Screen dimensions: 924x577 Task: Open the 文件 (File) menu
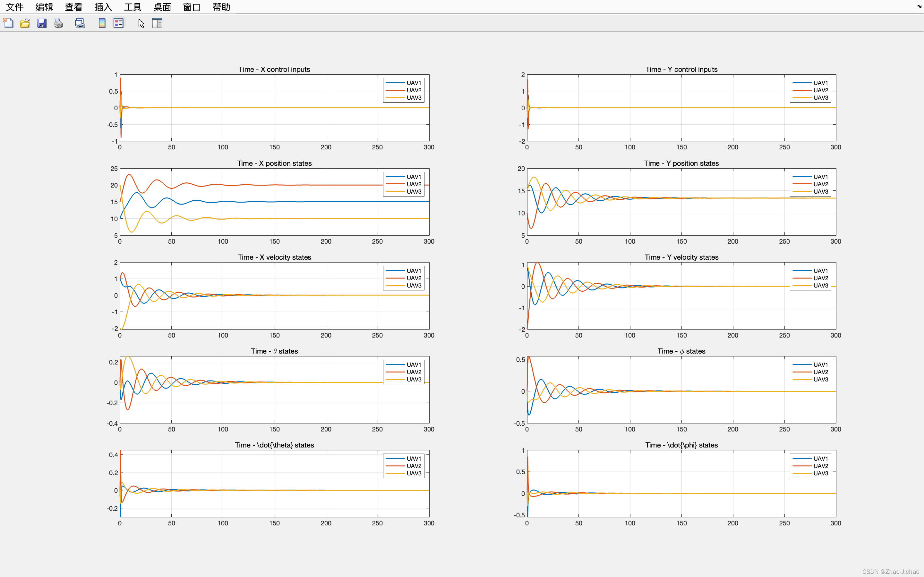point(14,7)
